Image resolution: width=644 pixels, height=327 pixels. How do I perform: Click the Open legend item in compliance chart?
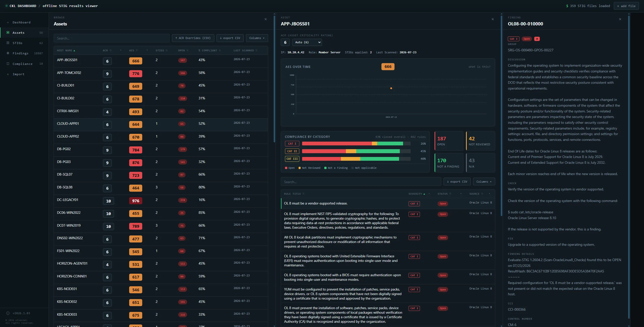[x=290, y=168]
